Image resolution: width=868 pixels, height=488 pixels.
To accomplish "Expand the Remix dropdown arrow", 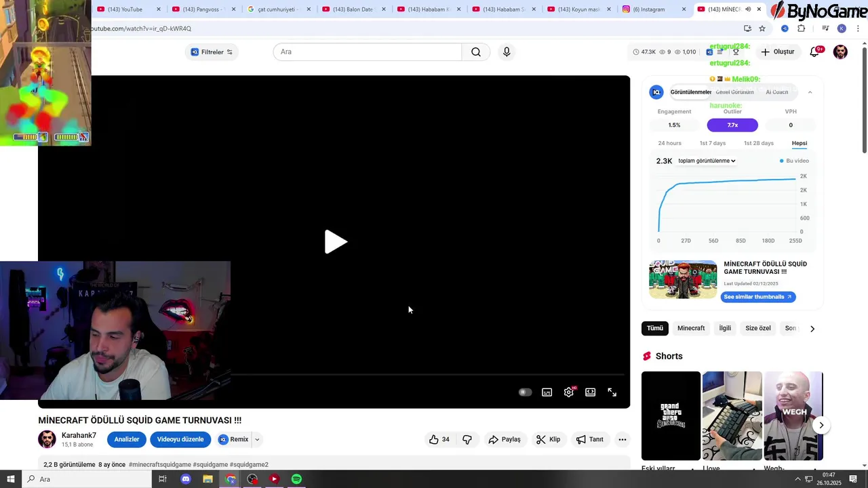I will pos(257,439).
